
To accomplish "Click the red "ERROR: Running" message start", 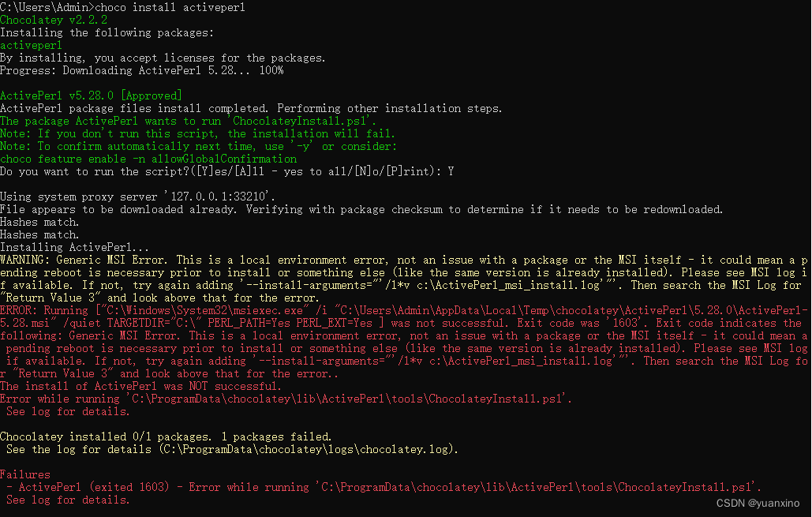I will pos(44,310).
